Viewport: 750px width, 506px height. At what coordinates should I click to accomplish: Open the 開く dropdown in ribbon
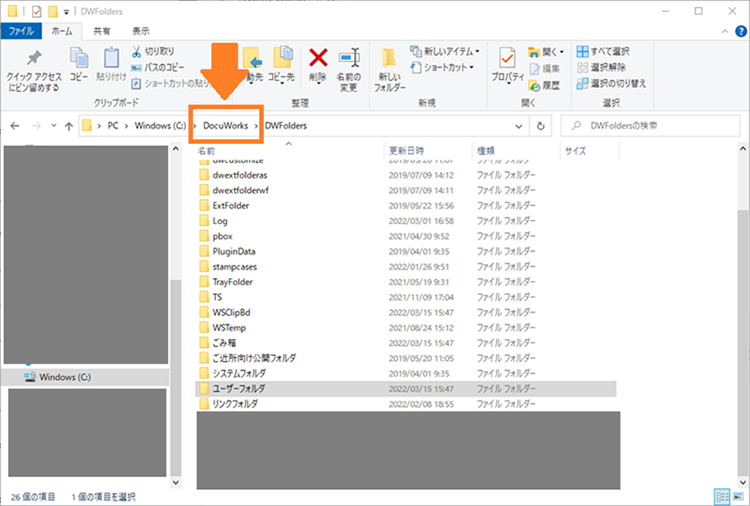pyautogui.click(x=546, y=52)
